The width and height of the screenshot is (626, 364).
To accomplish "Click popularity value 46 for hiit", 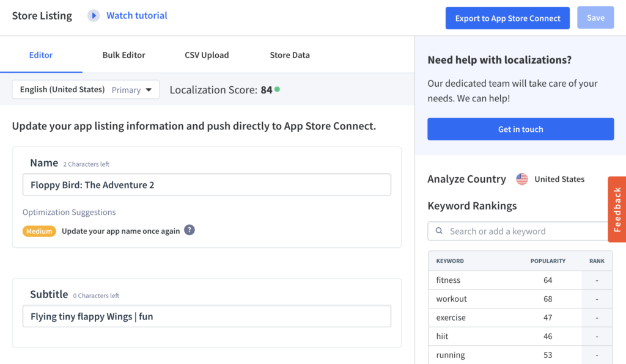I will pyautogui.click(x=548, y=337).
